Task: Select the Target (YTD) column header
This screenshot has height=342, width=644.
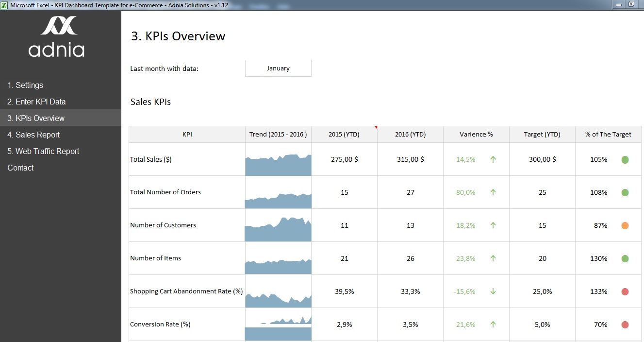Action: [542, 135]
